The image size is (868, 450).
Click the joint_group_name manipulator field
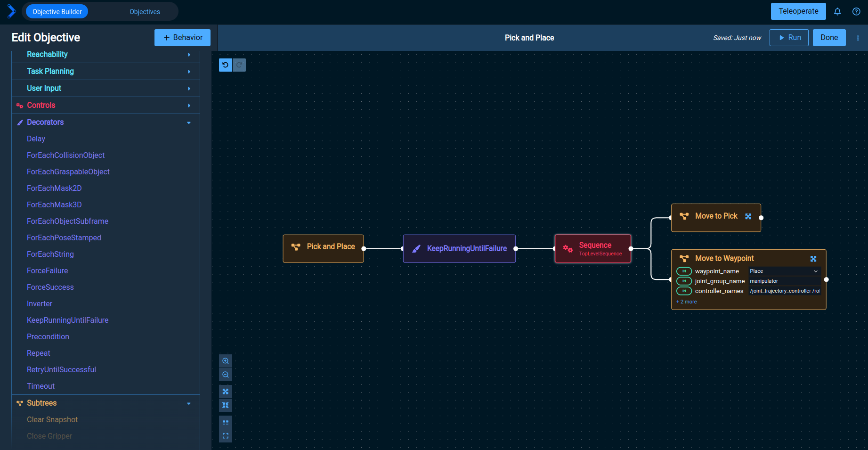(784, 281)
